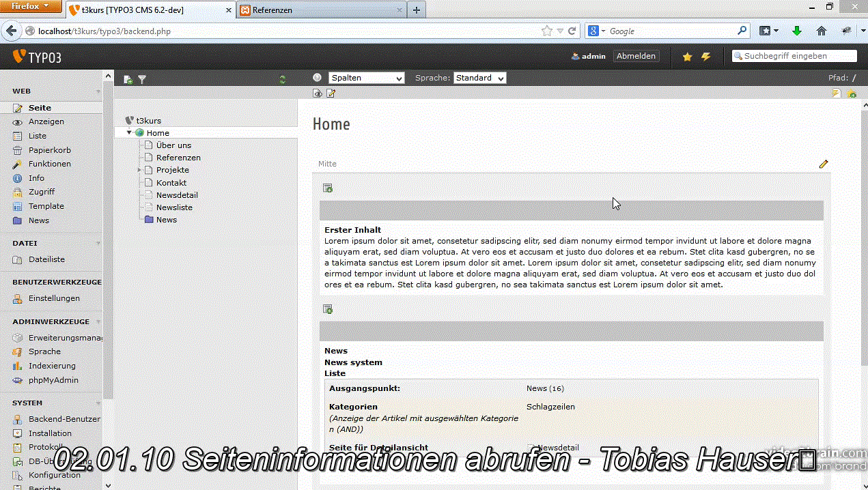The image size is (868, 490).
Task: Open the Funktionen module
Action: coord(50,164)
